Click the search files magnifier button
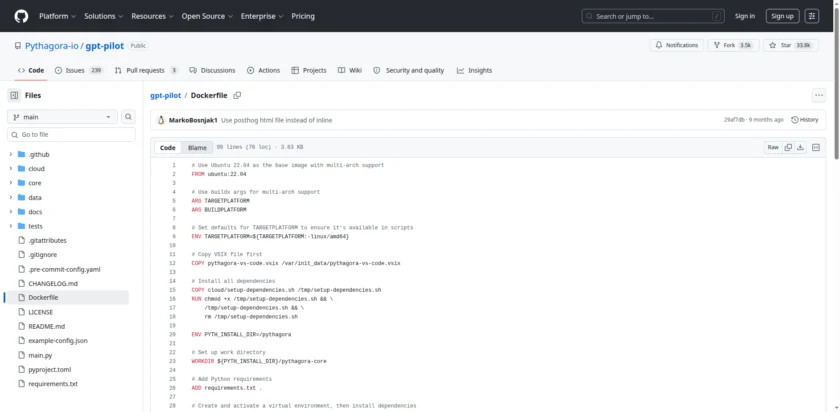The image size is (840, 412). [x=128, y=117]
